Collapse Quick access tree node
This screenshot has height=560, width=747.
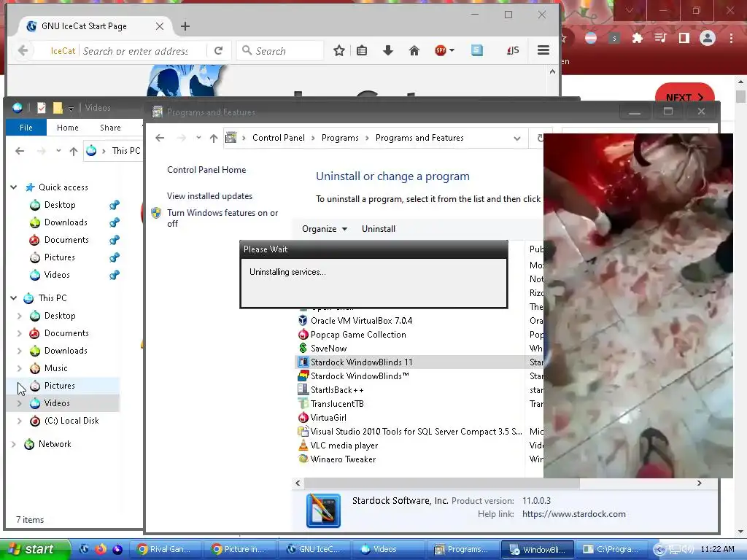(x=14, y=187)
